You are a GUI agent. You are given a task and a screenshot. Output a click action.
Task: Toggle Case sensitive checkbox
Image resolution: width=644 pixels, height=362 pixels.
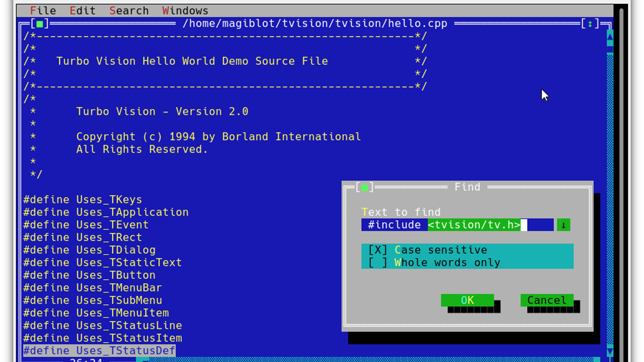click(x=378, y=250)
